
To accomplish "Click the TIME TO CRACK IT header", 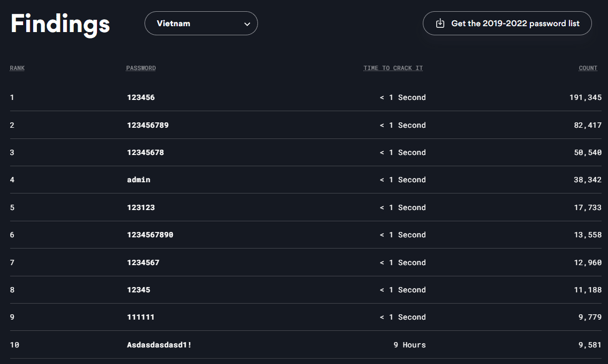I will [x=393, y=68].
